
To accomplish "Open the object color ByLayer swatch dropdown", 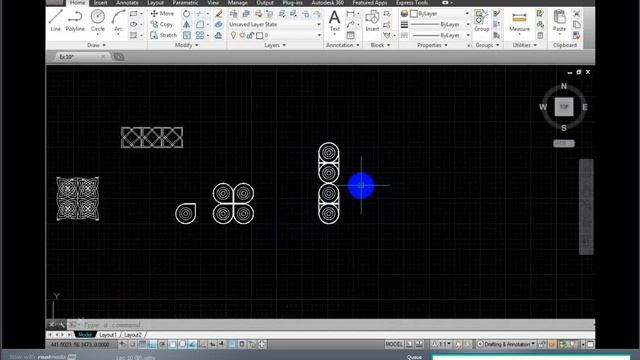I will [440, 13].
